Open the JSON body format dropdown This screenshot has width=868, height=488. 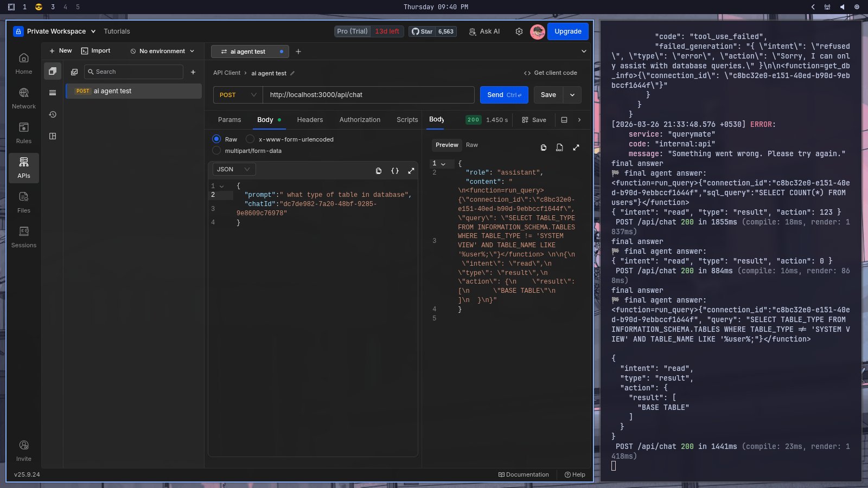(233, 169)
